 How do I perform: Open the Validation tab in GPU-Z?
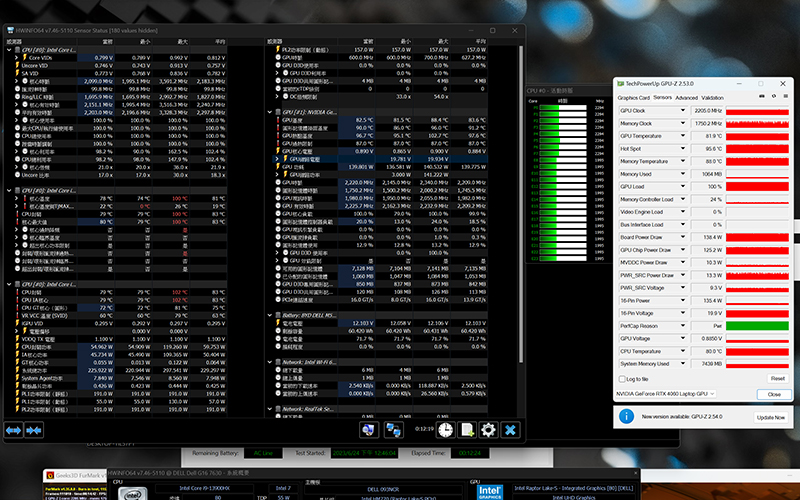(x=712, y=97)
